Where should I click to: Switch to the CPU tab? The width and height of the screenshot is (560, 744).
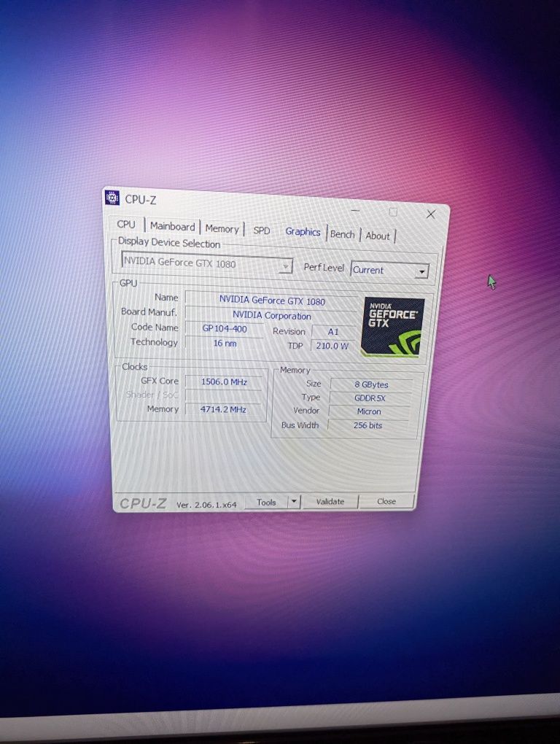tap(126, 224)
